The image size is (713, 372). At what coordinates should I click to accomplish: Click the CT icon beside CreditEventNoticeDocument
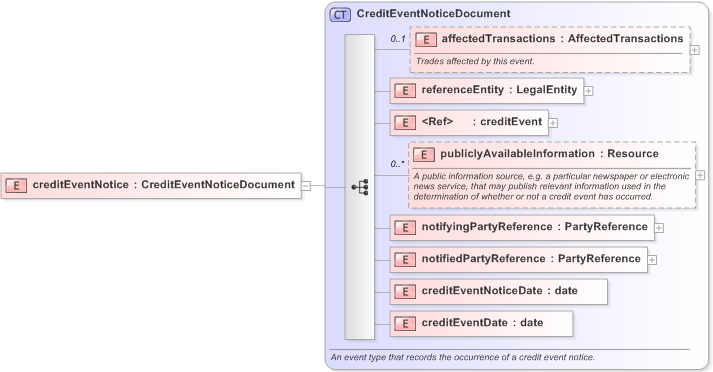[x=340, y=15]
